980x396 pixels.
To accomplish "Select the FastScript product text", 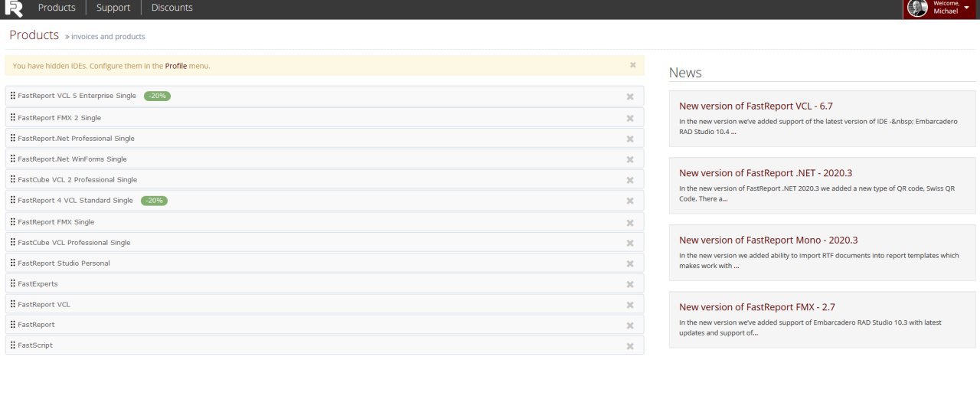I will [35, 345].
